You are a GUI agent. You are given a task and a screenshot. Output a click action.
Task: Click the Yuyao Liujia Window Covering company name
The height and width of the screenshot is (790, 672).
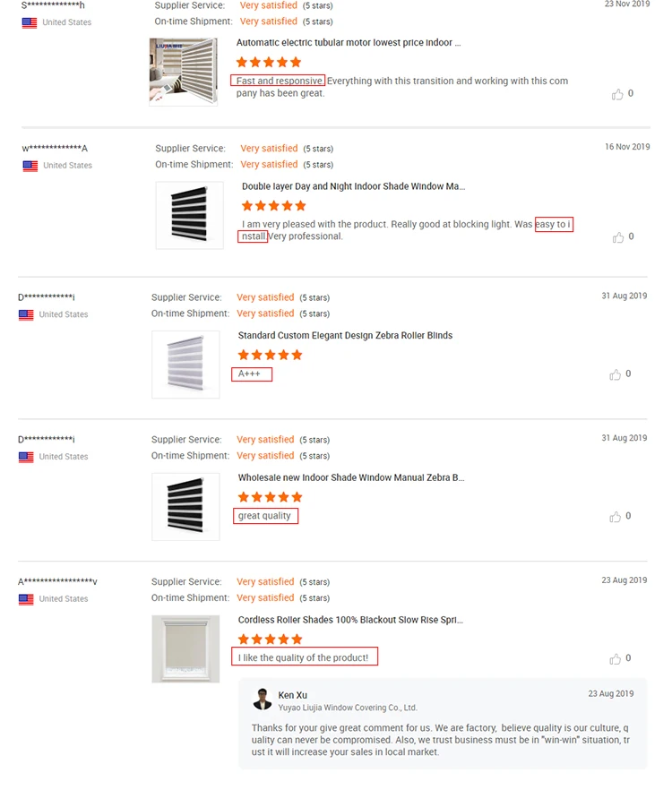[x=348, y=708]
